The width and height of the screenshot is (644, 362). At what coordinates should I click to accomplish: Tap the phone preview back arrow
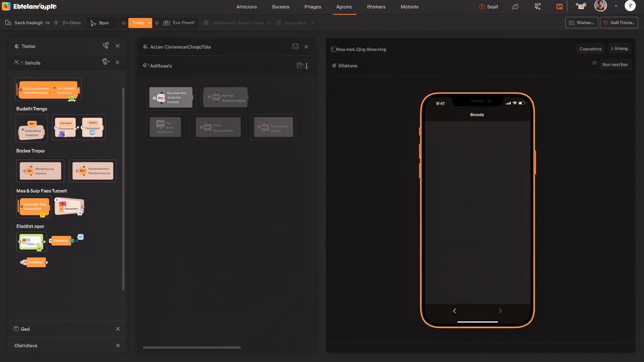454,311
